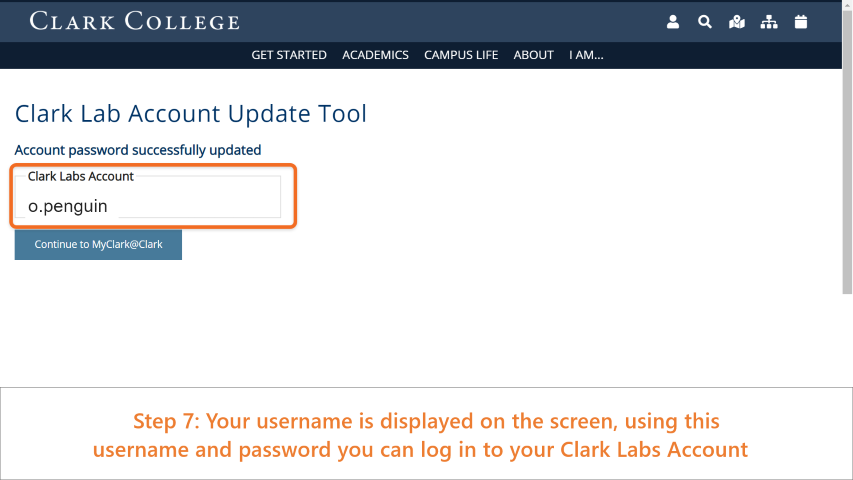Click the page vertical scrollbar thumb

(x=848, y=150)
